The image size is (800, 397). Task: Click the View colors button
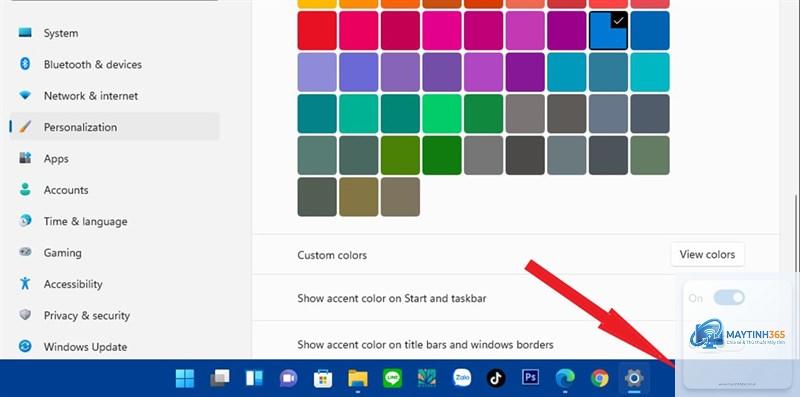pos(707,254)
